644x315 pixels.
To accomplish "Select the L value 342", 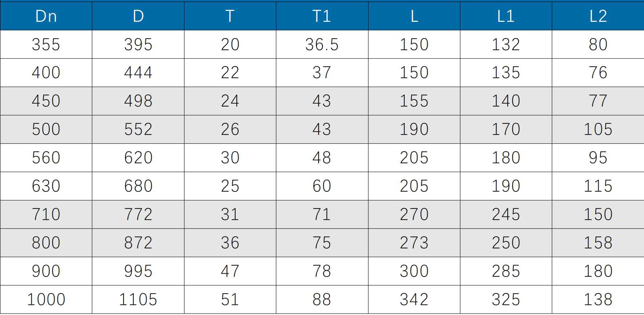I will click(x=414, y=299).
